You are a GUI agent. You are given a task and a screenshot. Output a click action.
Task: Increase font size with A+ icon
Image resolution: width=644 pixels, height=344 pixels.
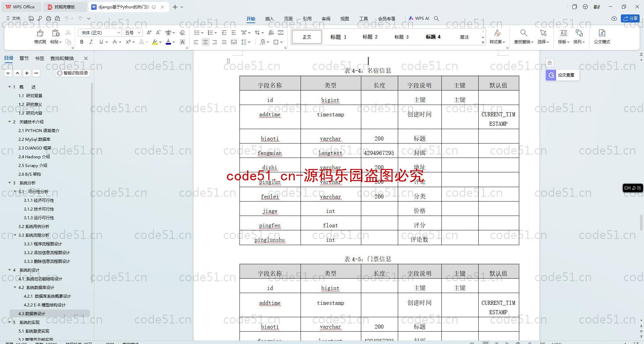tap(149, 33)
